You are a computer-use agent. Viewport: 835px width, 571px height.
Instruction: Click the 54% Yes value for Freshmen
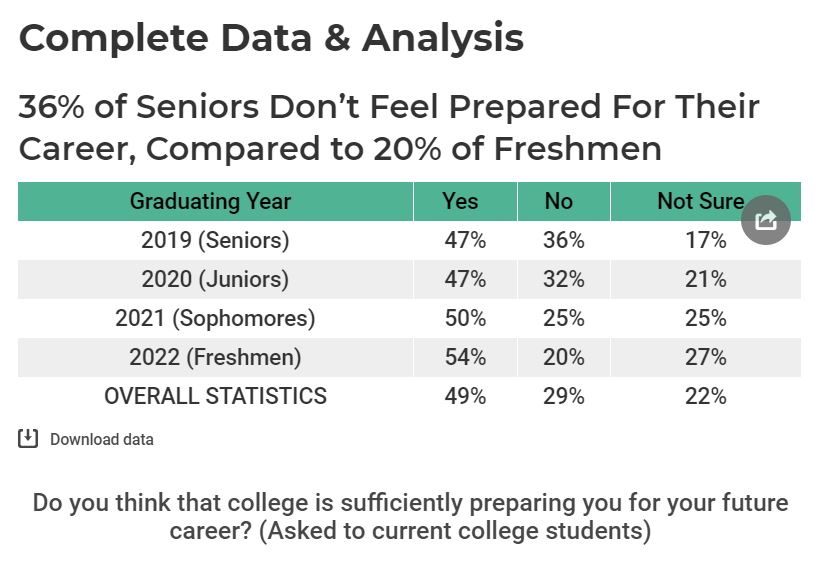tap(465, 357)
